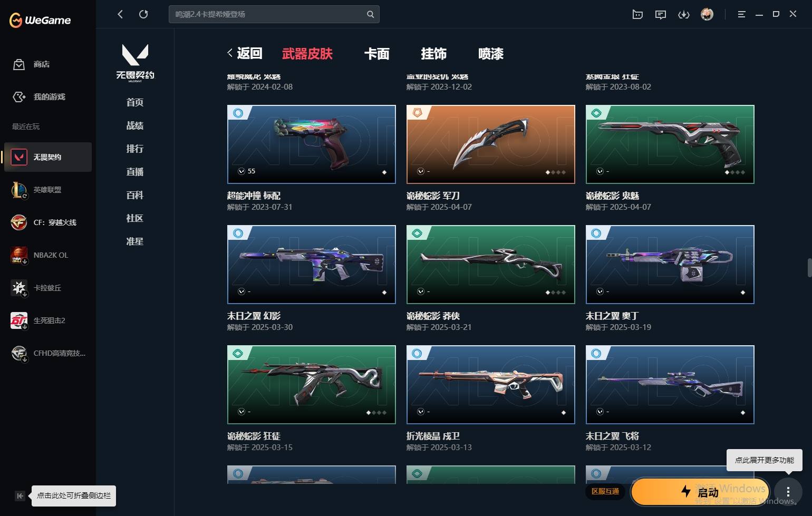812x516 pixels.
Task: Go back using the 返回 chevron
Action: [245, 53]
